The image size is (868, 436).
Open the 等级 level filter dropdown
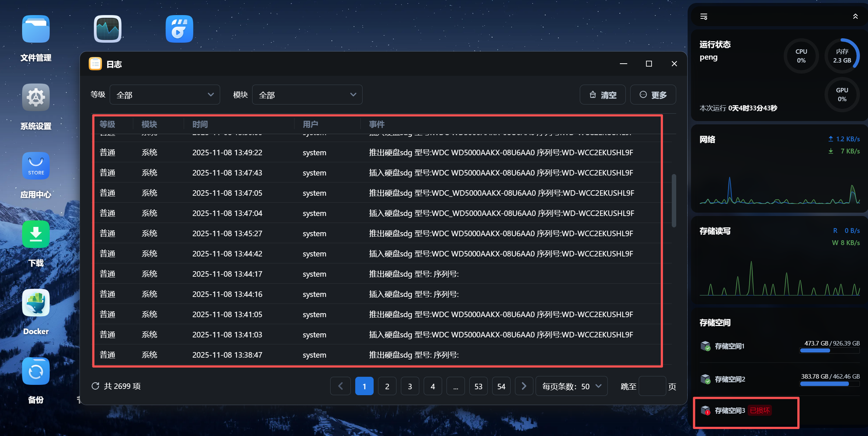pyautogui.click(x=165, y=95)
